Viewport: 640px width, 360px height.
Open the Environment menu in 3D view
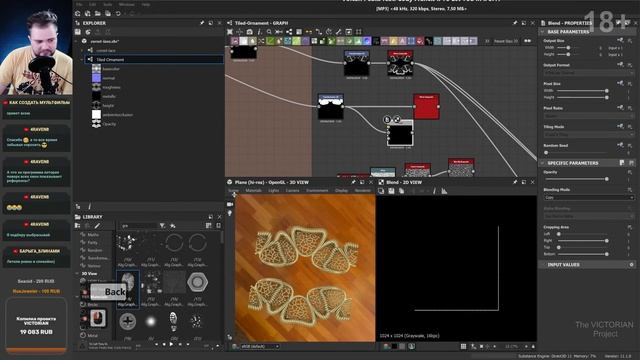click(x=317, y=191)
